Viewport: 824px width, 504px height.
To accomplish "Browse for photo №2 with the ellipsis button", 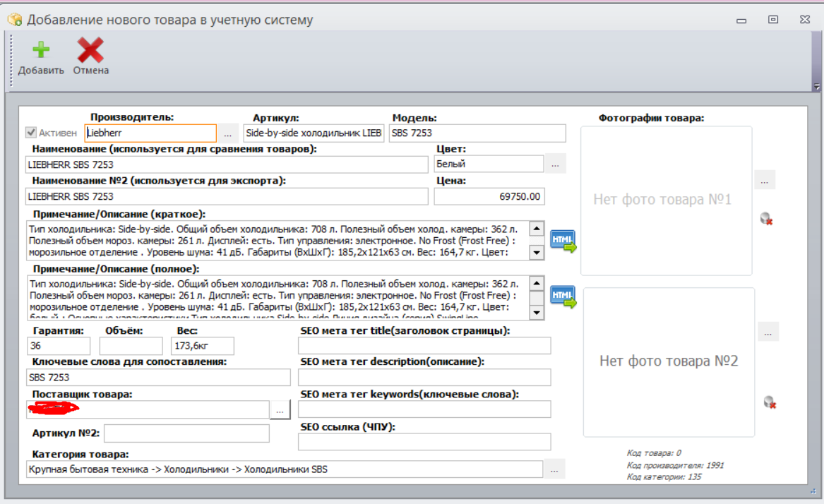I will tap(768, 332).
